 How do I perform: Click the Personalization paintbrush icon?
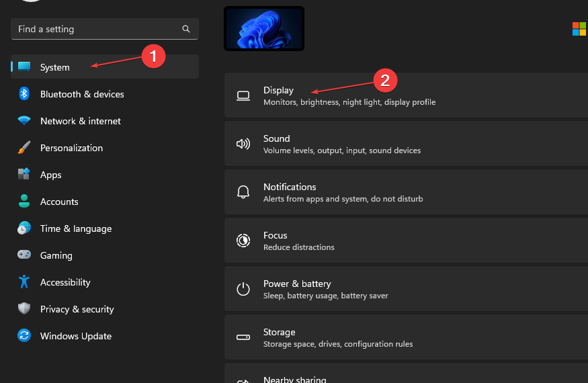click(x=24, y=148)
